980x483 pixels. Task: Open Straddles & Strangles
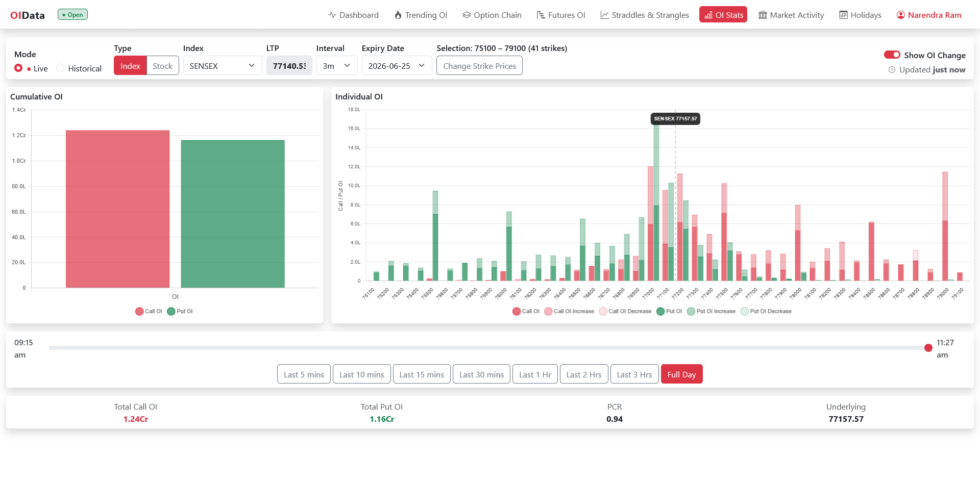(645, 15)
